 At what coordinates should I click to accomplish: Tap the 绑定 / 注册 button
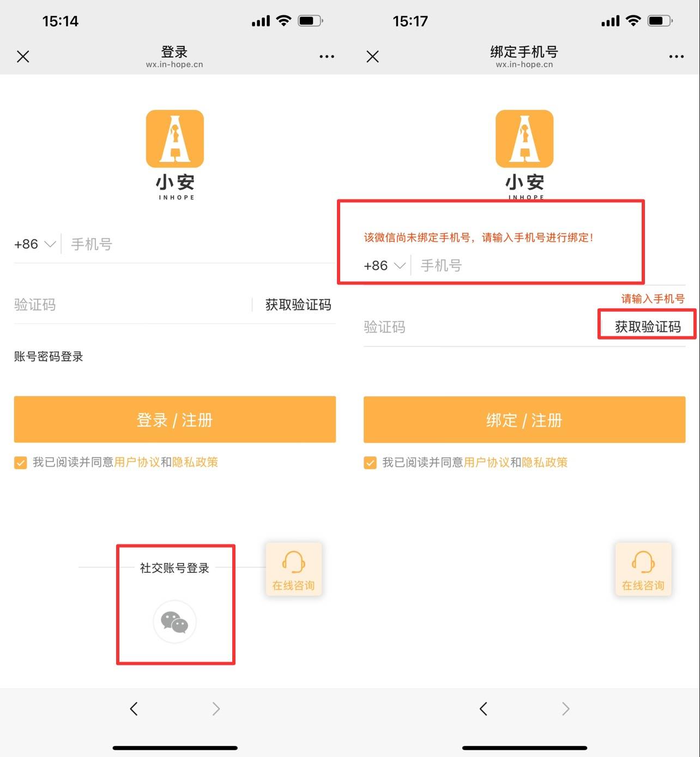click(x=524, y=420)
